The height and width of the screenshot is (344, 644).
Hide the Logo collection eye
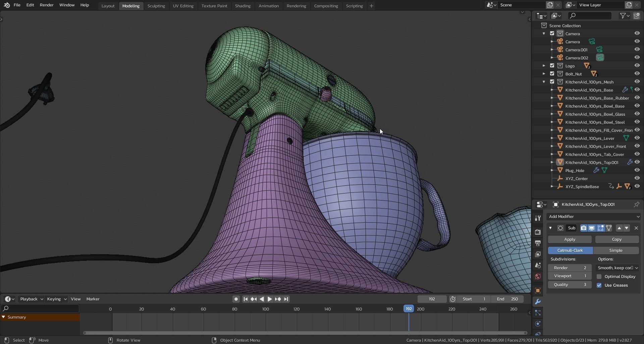pyautogui.click(x=637, y=66)
